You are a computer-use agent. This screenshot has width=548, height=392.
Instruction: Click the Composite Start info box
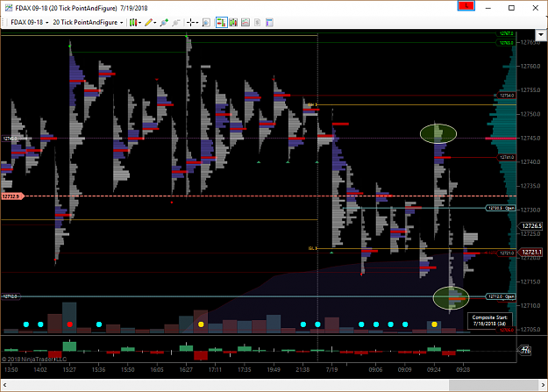click(490, 321)
